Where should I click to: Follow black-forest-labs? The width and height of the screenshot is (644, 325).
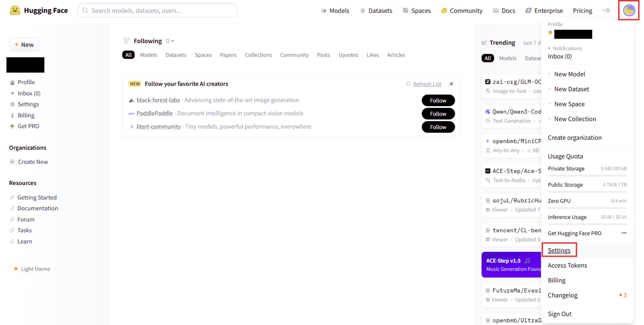[x=438, y=101]
